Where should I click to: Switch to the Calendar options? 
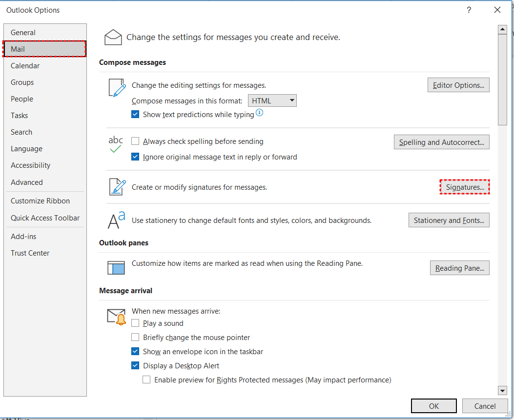45,65
